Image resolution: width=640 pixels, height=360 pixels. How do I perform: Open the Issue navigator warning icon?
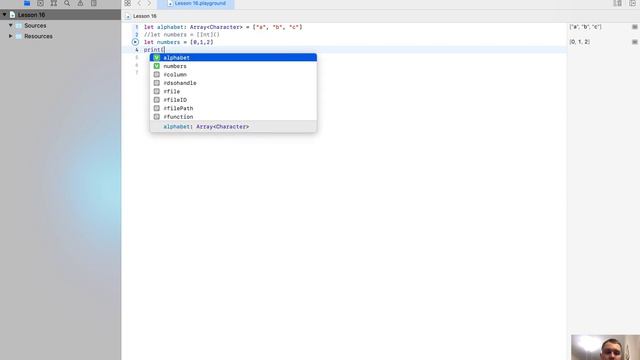80,3
